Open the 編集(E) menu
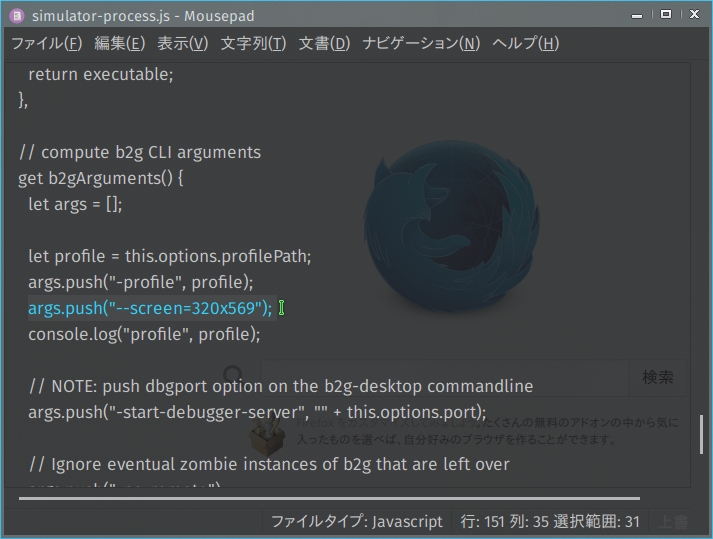The image size is (713, 539). [120, 44]
